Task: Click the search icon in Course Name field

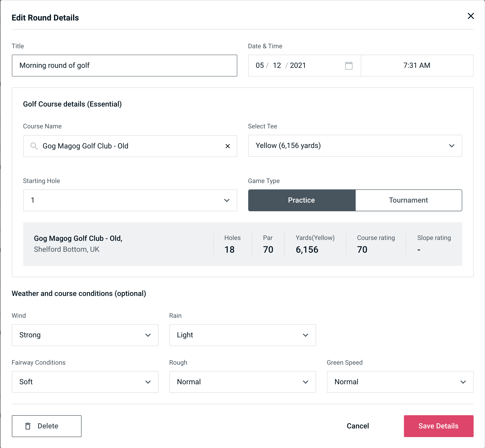Action: 34,146
